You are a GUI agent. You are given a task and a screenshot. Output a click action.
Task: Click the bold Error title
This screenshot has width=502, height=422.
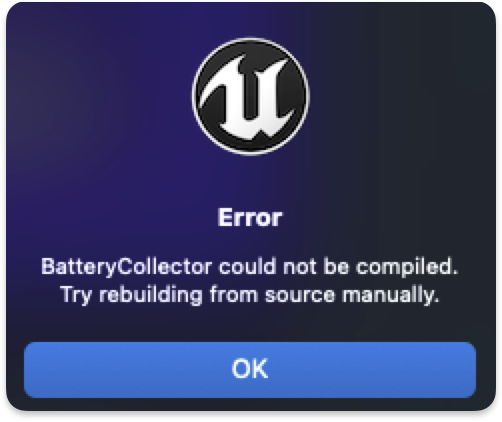point(250,218)
